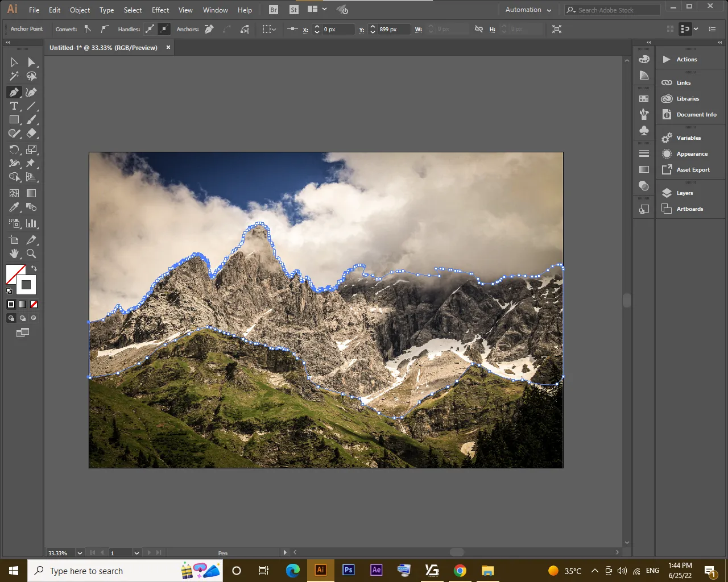Choose the Gradient tool
728x582 pixels.
(31, 193)
